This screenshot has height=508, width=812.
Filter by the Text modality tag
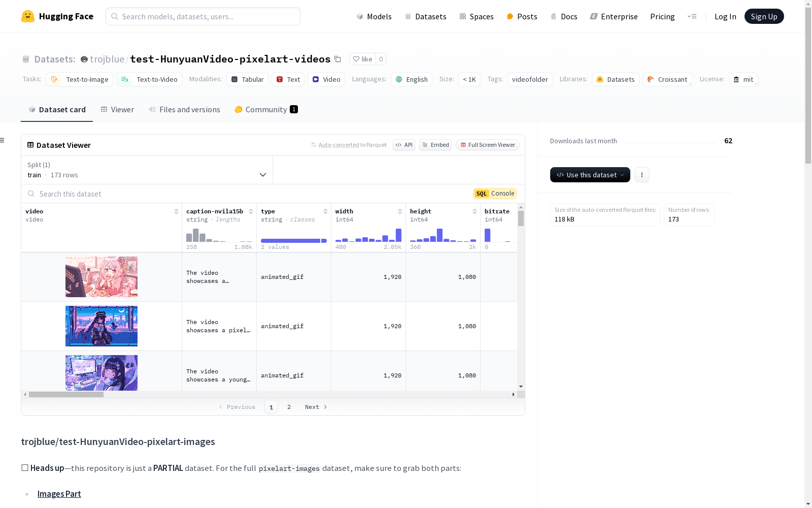tap(288, 79)
